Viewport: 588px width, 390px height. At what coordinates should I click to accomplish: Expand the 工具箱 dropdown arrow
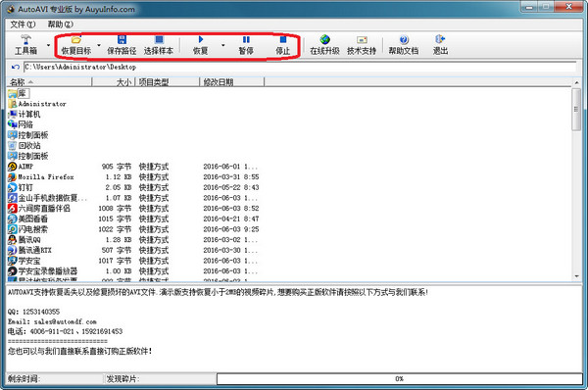pos(48,45)
